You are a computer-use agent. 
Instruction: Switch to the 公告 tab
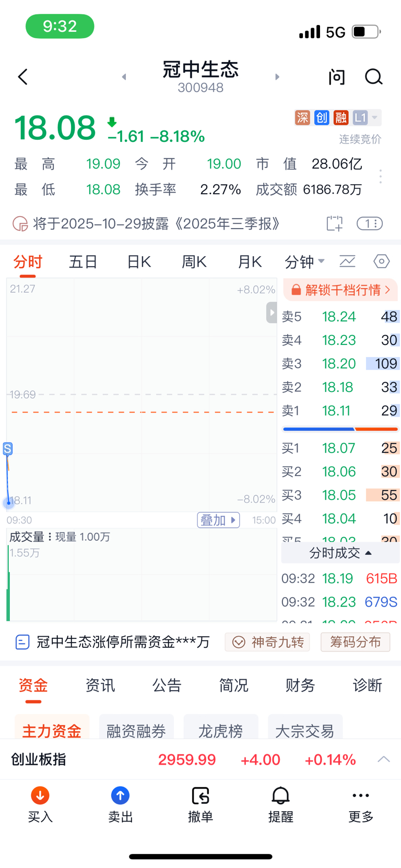(x=167, y=685)
